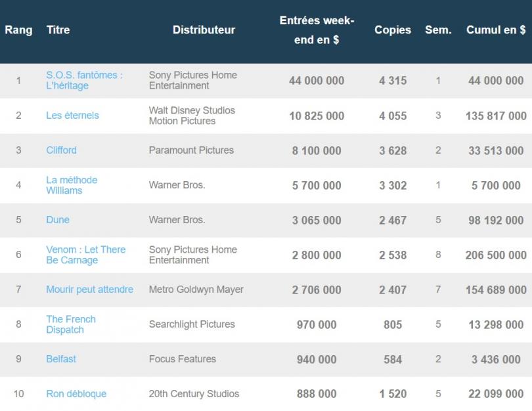Click the Entrées week-end en $ header
This screenshot has height=411, width=532.
[317, 30]
